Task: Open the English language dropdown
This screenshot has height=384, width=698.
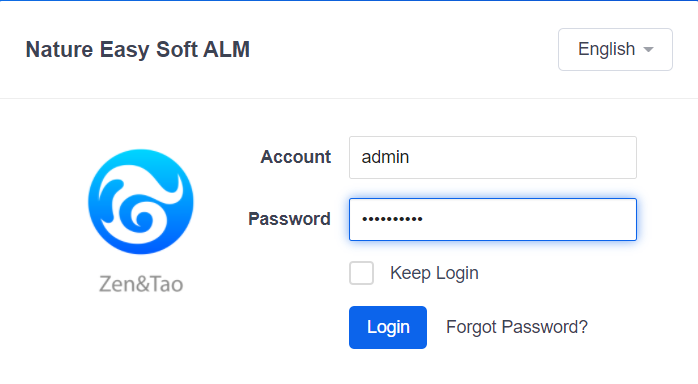Action: click(615, 49)
